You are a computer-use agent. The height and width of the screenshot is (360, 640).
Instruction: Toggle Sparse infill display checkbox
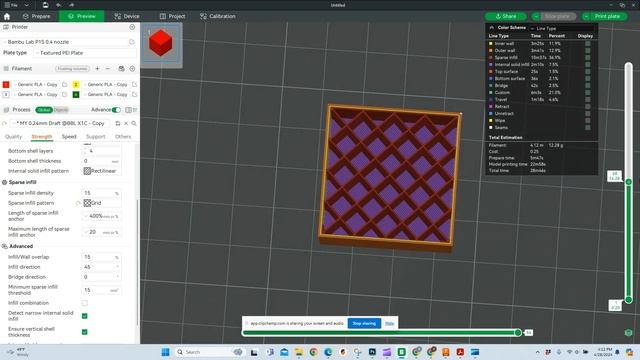(x=588, y=58)
